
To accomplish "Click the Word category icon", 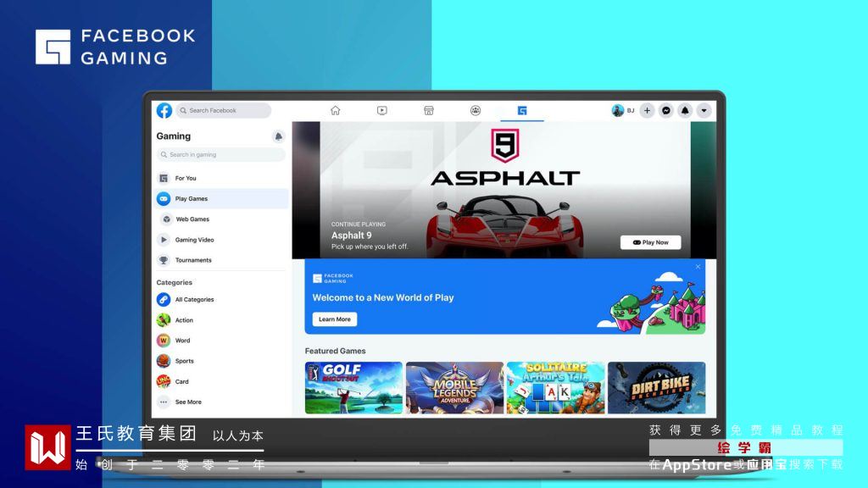I will [164, 341].
